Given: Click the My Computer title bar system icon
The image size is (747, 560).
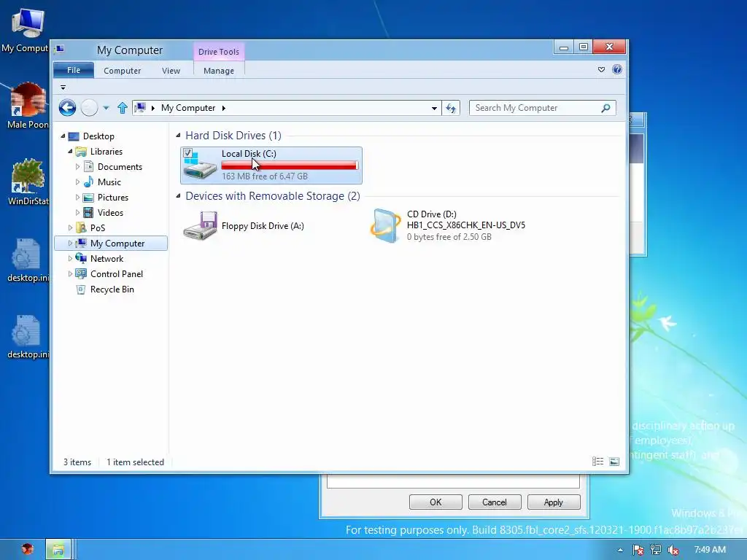Looking at the screenshot, I should (x=60, y=49).
